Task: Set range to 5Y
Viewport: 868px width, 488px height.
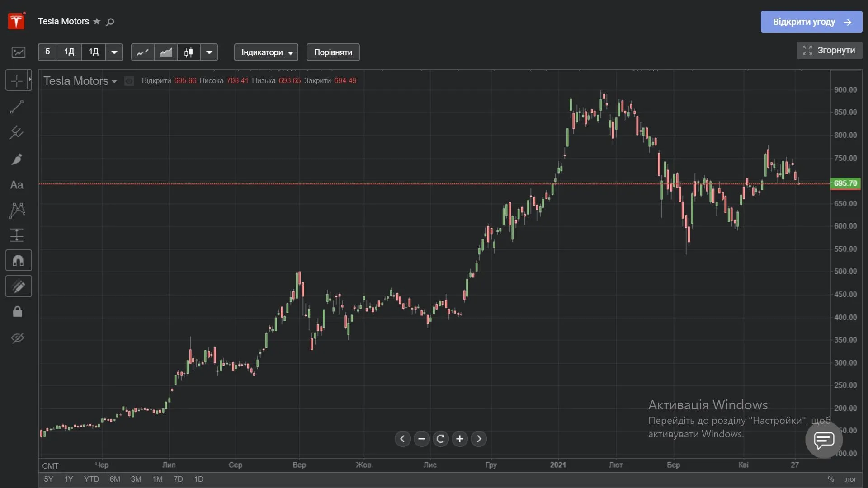Action: 48,479
